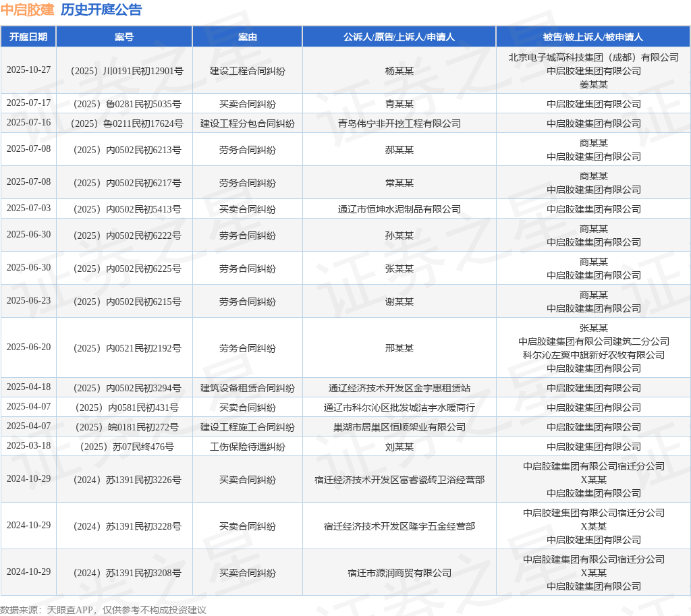Click the 公诉人/原告/上诉人/申请人 column header
The width and height of the screenshot is (691, 616).
click(x=399, y=37)
